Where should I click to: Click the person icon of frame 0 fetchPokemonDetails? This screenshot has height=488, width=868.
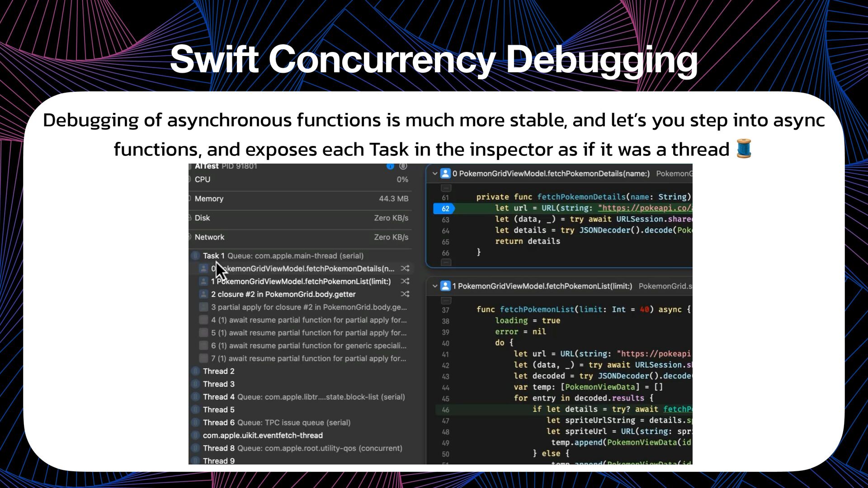click(204, 268)
